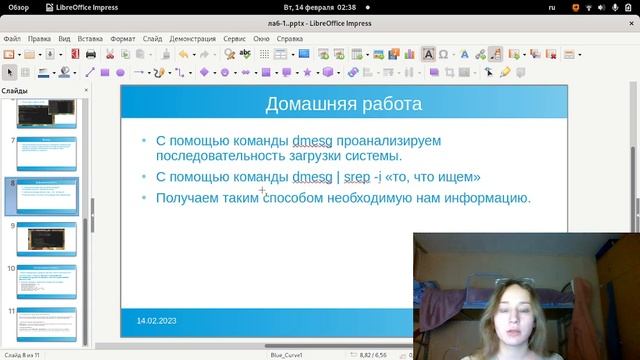Click the New presentation icon
The height and width of the screenshot is (360, 640).
click(9, 54)
